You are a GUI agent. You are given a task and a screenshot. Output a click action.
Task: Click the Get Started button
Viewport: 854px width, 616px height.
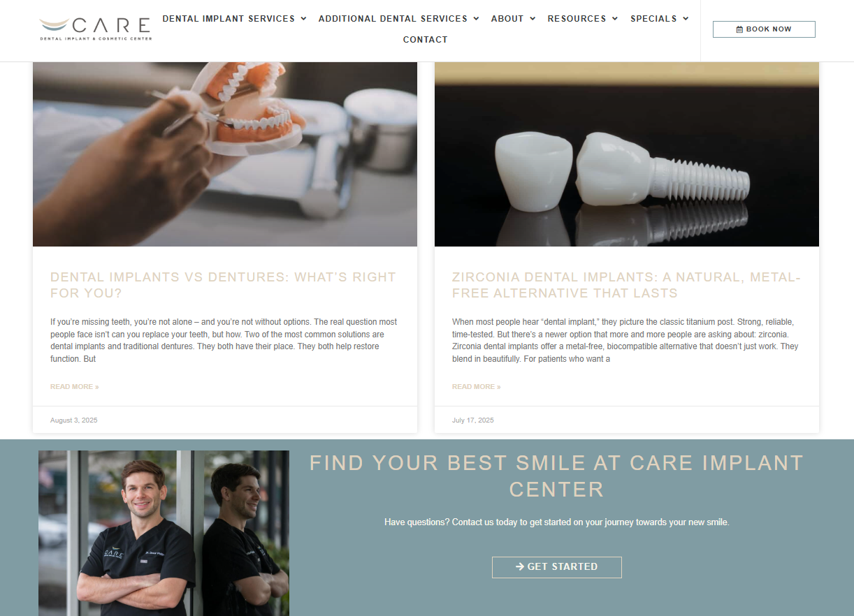click(557, 567)
